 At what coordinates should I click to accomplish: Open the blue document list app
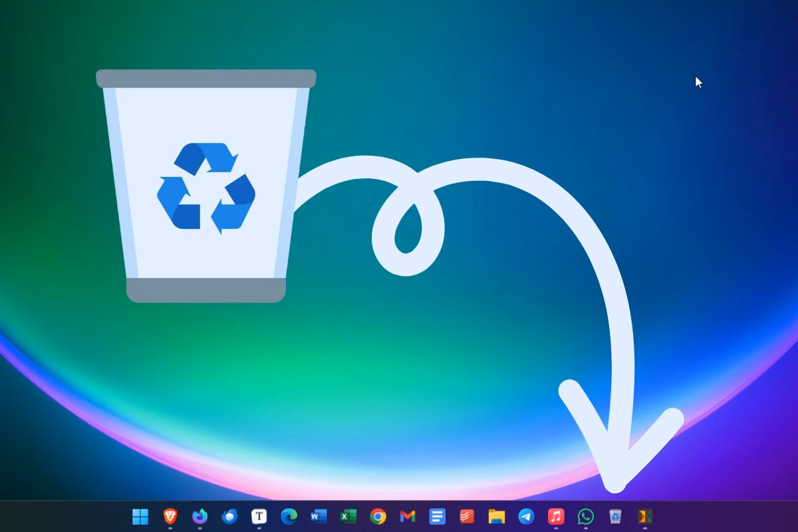coord(436,516)
